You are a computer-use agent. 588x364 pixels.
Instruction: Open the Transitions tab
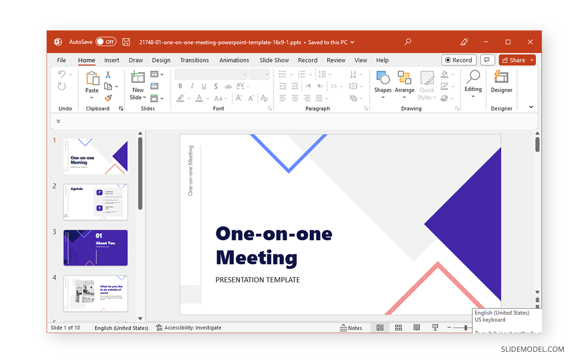194,60
